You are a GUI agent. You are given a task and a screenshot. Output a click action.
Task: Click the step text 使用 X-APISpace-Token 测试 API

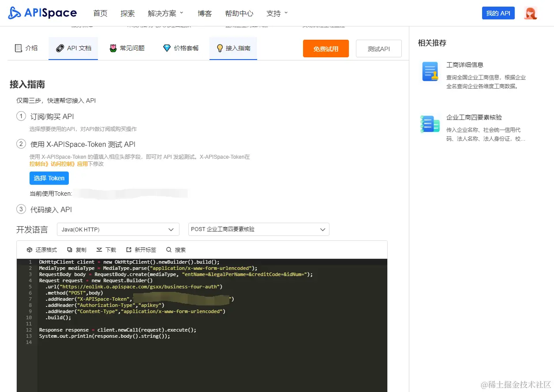pyautogui.click(x=83, y=144)
